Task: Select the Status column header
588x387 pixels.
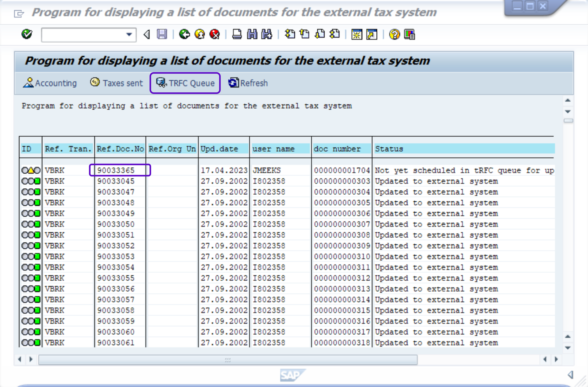Action: (x=389, y=149)
